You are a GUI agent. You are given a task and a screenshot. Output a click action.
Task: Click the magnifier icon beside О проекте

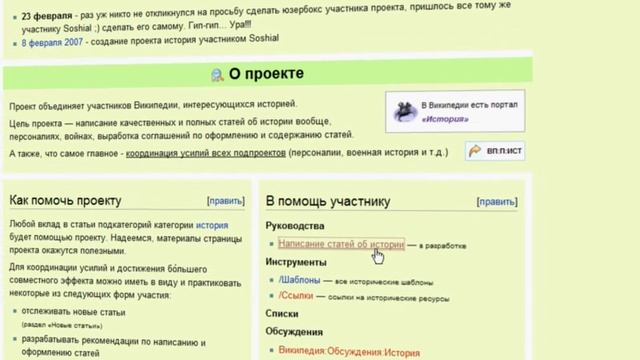pos(218,75)
